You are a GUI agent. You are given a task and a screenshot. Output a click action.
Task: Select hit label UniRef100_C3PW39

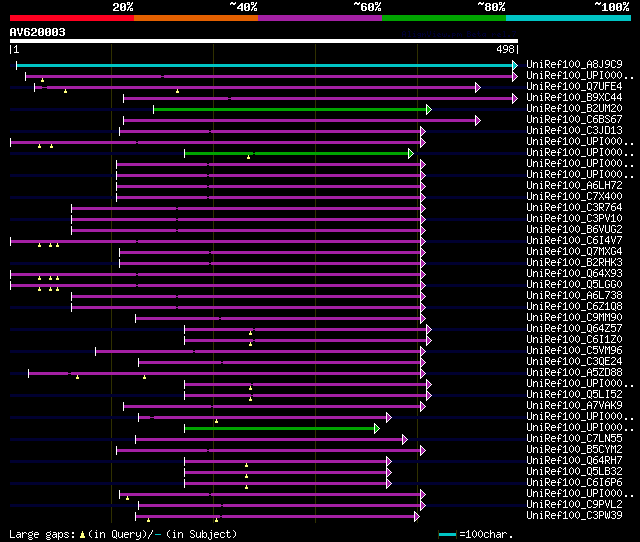[x=574, y=516]
